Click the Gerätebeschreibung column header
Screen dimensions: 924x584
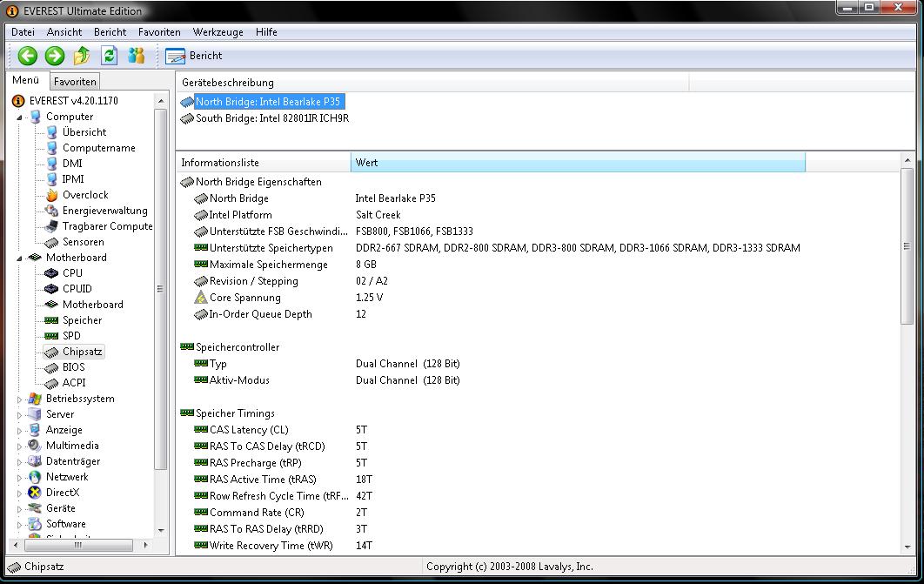[x=432, y=83]
